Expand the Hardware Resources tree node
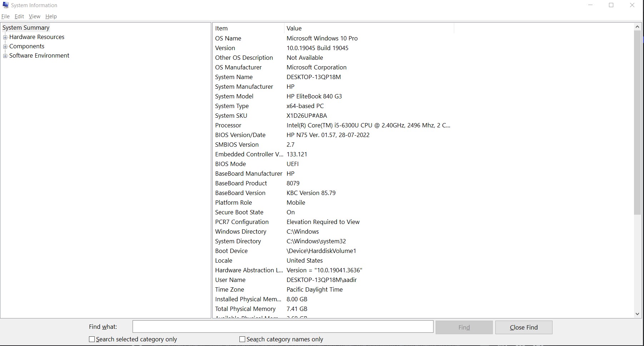This screenshot has height=346, width=644. tap(5, 37)
